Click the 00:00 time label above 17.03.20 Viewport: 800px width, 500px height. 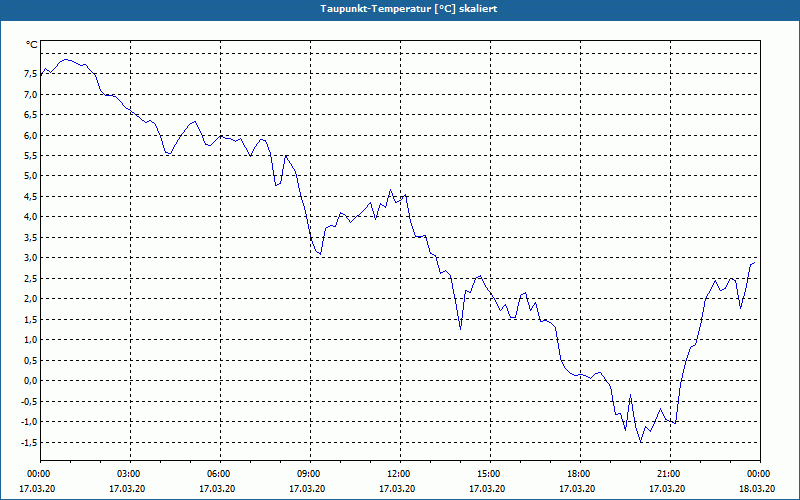(x=37, y=474)
